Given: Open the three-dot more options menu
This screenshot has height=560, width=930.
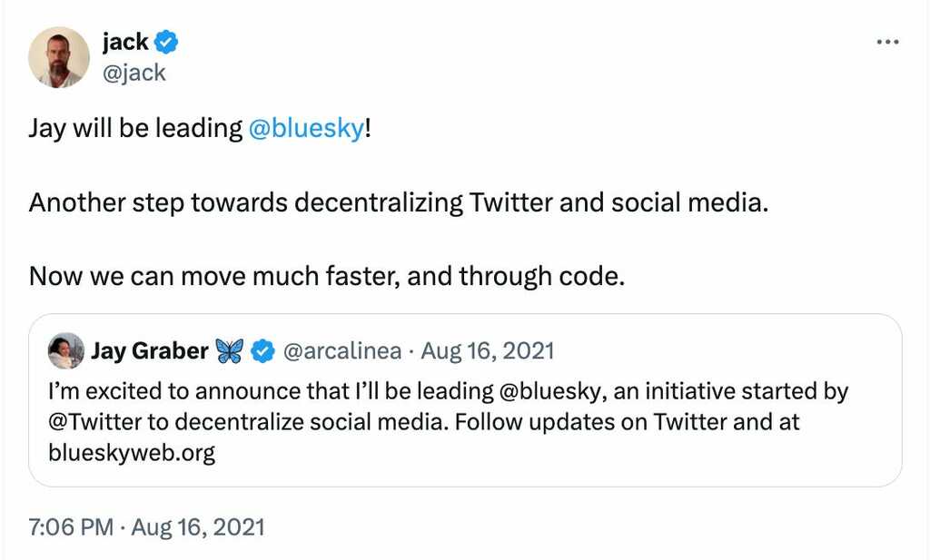Looking at the screenshot, I should pos(886,43).
